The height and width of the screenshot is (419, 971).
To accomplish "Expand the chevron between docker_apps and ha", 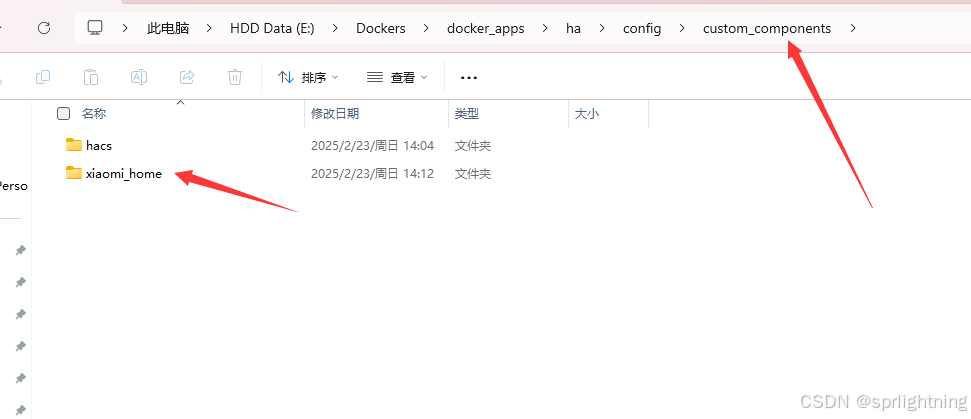I will pyautogui.click(x=545, y=28).
